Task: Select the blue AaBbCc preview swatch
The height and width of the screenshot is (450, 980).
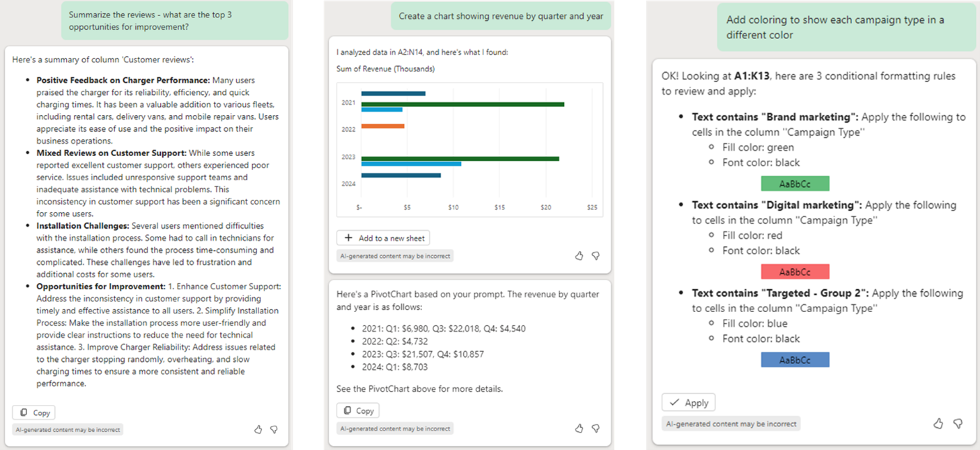Action: [794, 360]
